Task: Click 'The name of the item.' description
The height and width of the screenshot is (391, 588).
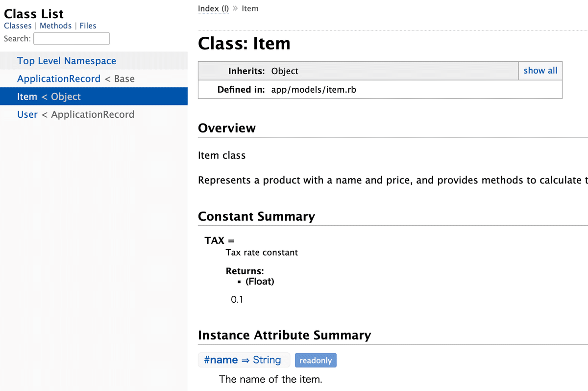Action: [x=270, y=379]
